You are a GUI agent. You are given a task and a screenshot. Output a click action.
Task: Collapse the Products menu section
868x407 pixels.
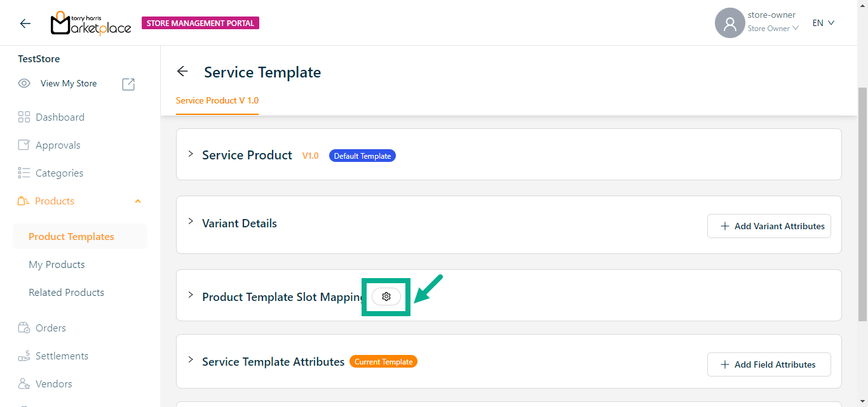(138, 201)
